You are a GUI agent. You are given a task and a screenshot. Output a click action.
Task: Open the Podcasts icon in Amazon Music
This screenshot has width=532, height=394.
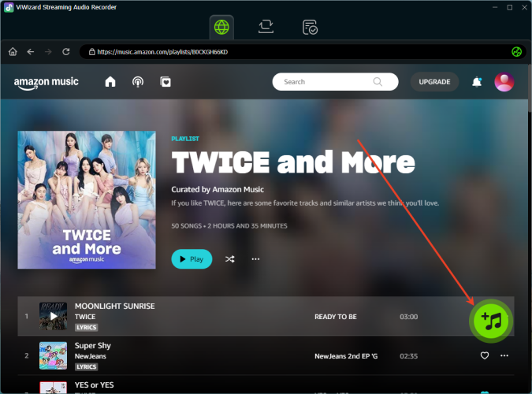pyautogui.click(x=138, y=82)
